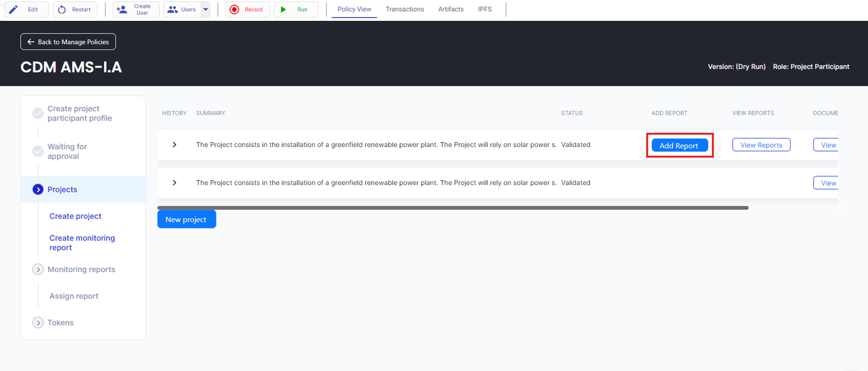868x371 pixels.
Task: Click the Projects step arrow icon
Action: 38,189
